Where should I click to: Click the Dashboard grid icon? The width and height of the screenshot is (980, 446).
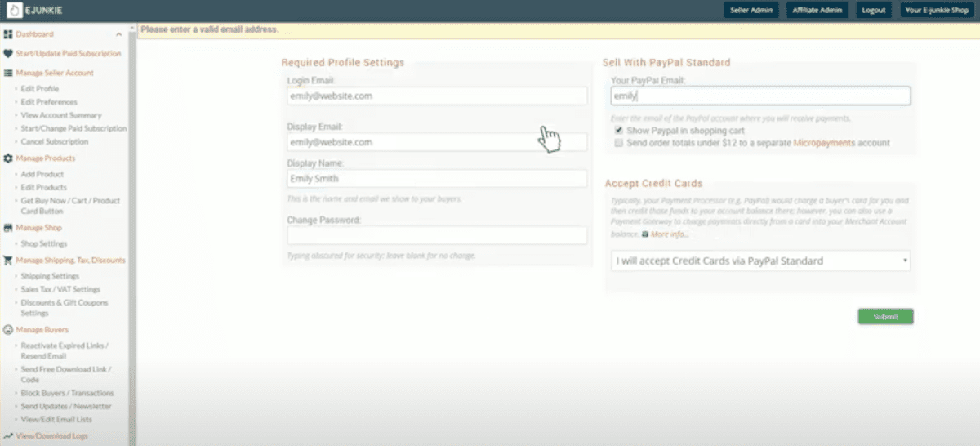(x=8, y=34)
